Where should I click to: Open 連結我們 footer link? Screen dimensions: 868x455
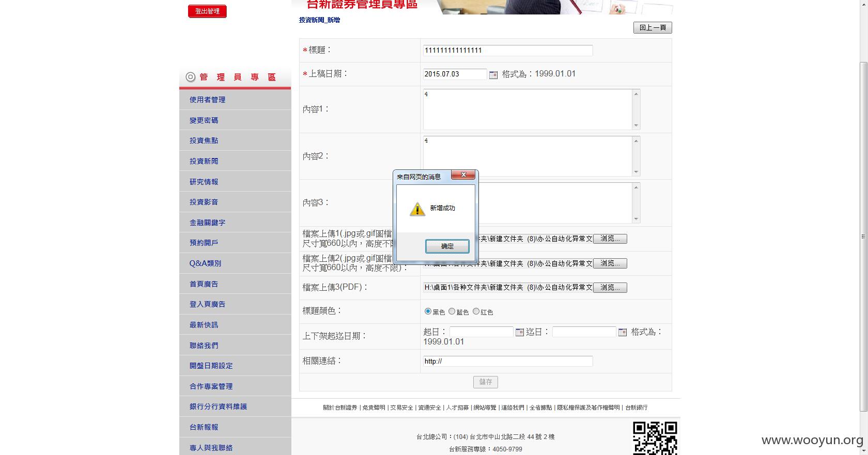point(513,407)
